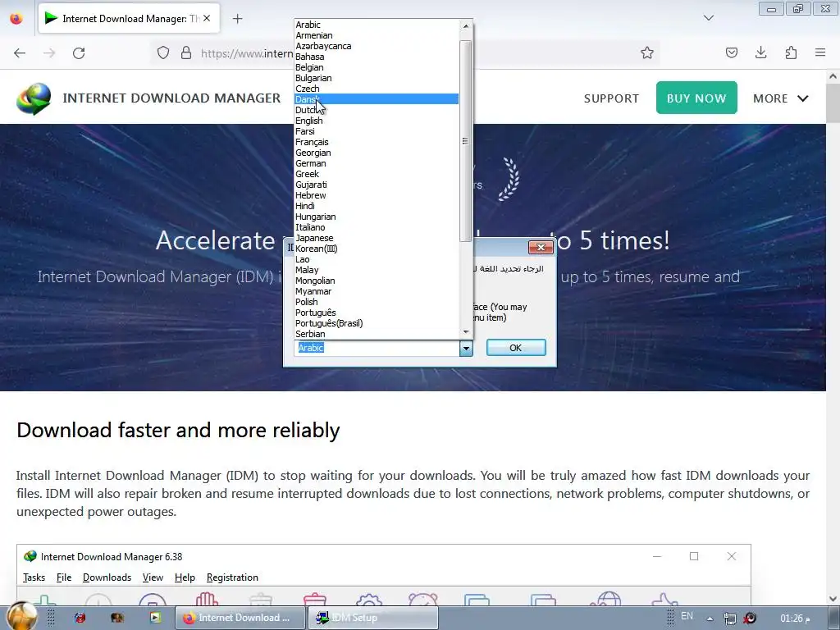Pick Myanmar from the list
The image size is (840, 630).
tap(377, 291)
